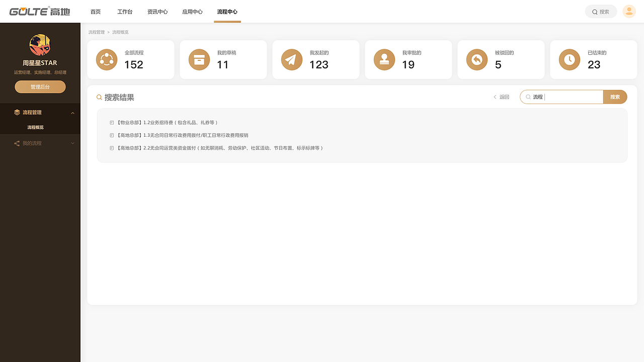Screen dimensions: 644x362
Task: Go to 首页 in top navigation
Action: [x=96, y=12]
